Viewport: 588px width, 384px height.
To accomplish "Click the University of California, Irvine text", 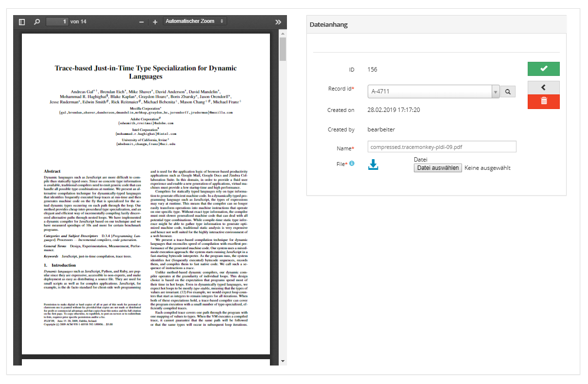I will (x=146, y=140).
